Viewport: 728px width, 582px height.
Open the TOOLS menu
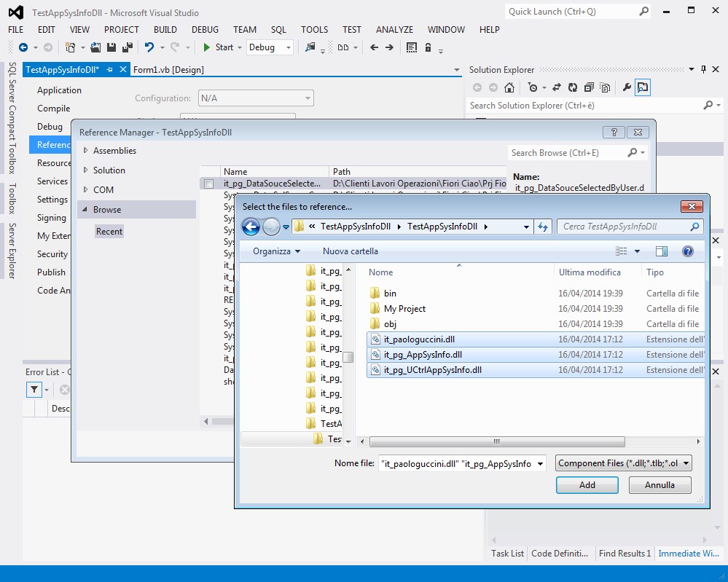click(314, 30)
